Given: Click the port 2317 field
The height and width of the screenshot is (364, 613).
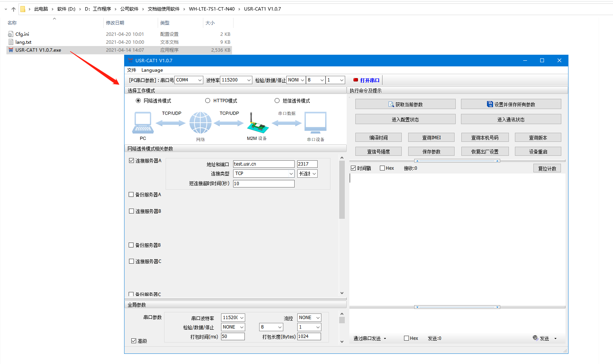Looking at the screenshot, I should pos(307,164).
